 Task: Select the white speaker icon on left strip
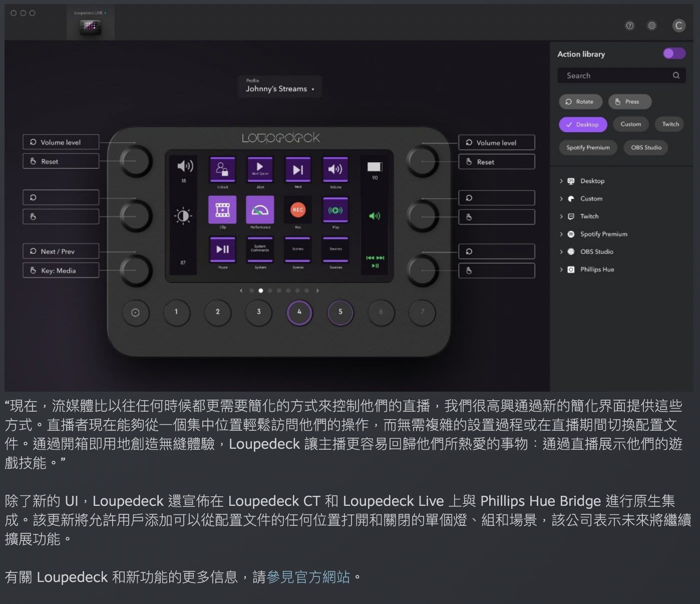184,166
